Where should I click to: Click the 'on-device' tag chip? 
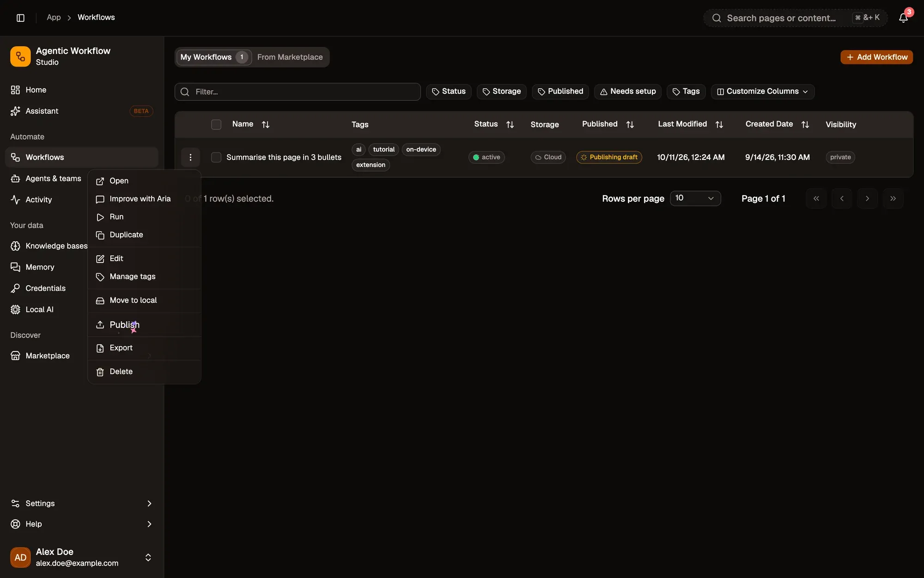[421, 149]
